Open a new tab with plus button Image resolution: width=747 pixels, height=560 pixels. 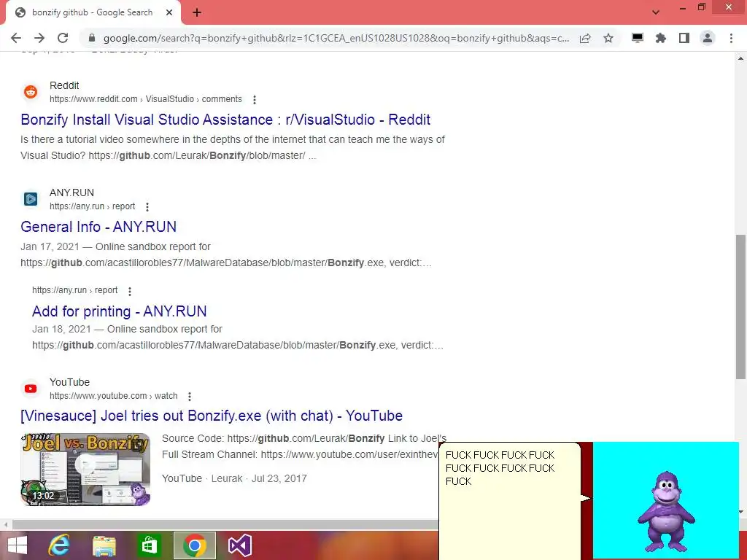click(197, 13)
